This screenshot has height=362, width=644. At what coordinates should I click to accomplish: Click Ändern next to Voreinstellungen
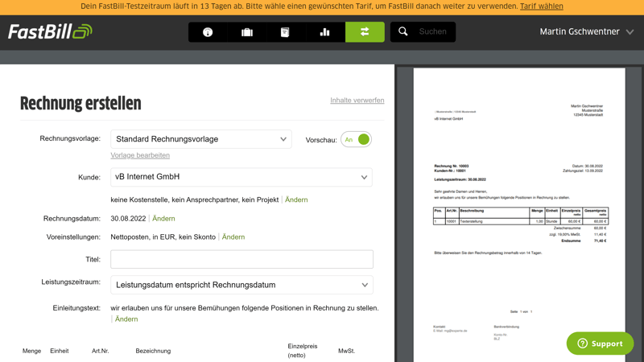(x=233, y=237)
